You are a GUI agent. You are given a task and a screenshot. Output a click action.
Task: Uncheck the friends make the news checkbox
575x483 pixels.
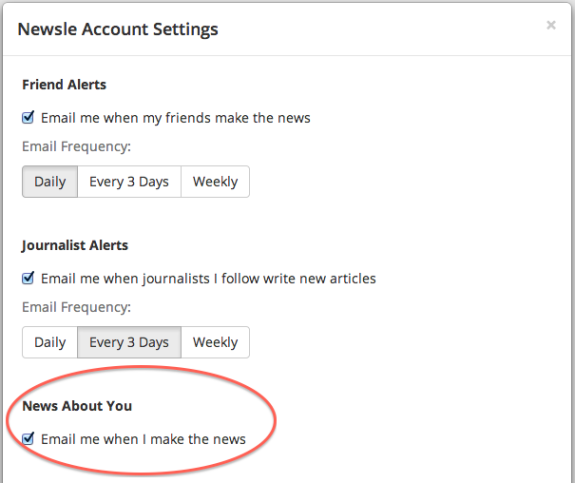coord(28,118)
